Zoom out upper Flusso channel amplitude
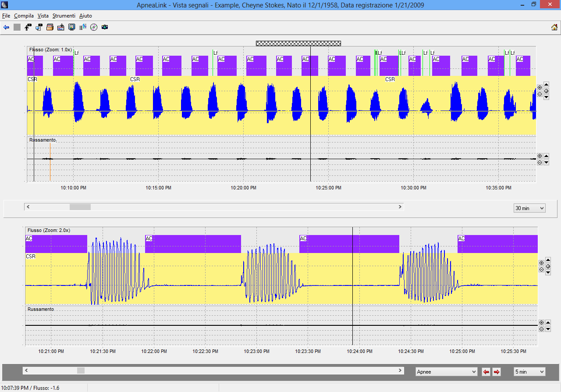The width and height of the screenshot is (561, 392). [x=540, y=94]
